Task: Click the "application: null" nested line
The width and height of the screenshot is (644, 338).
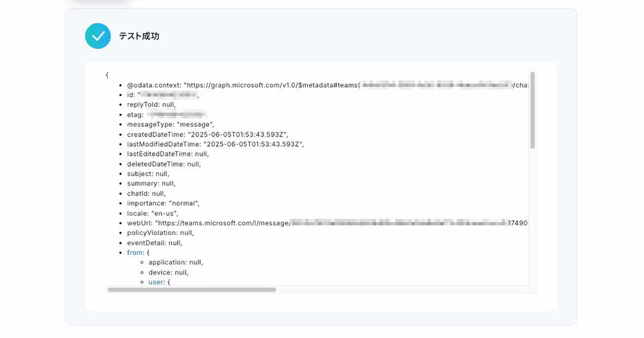Action: click(x=176, y=263)
